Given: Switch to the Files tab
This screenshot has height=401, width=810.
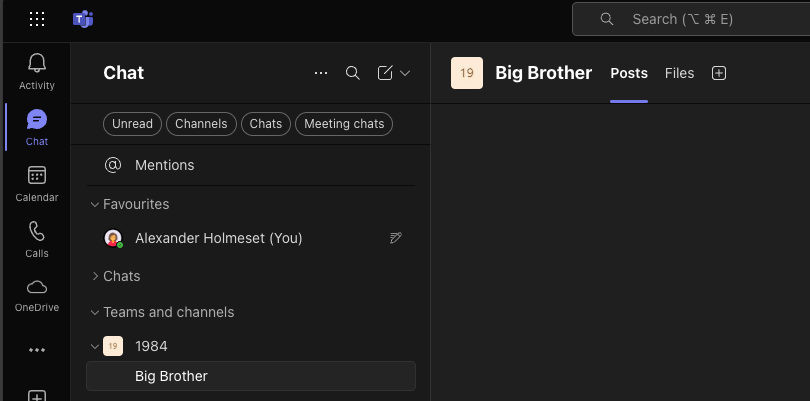Looking at the screenshot, I should point(679,73).
